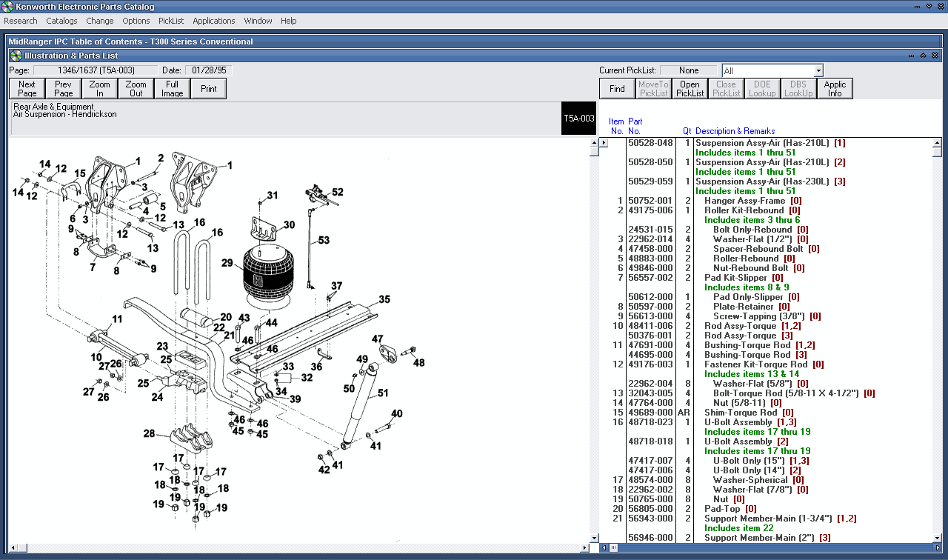Click callout 51 shock absorber label
The image size is (948, 560).
[383, 393]
